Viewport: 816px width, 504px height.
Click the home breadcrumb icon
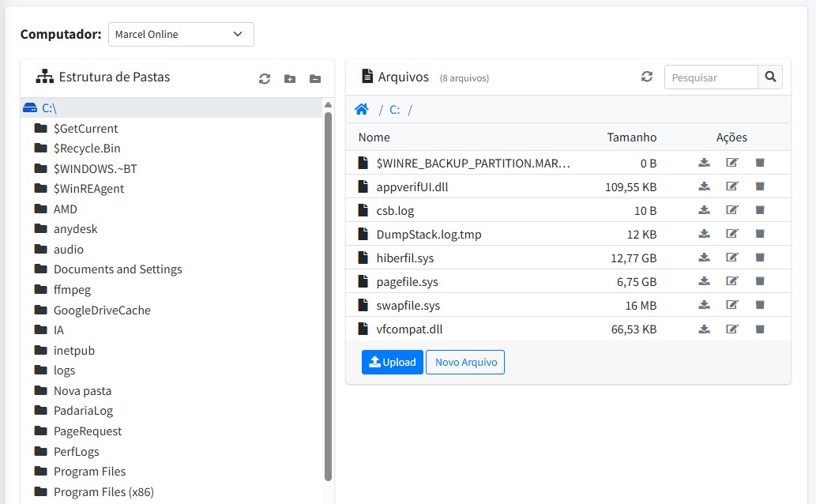coord(362,110)
